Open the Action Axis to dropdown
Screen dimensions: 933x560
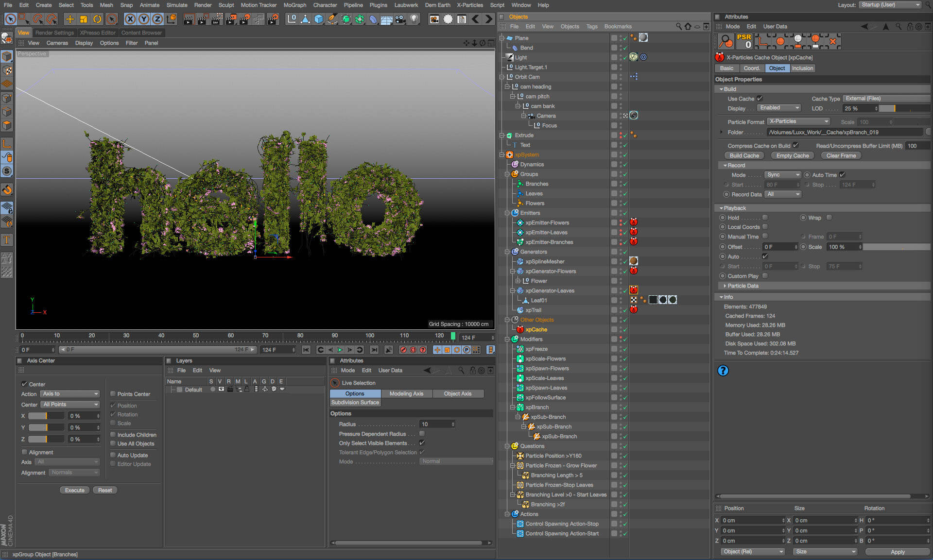pos(70,394)
